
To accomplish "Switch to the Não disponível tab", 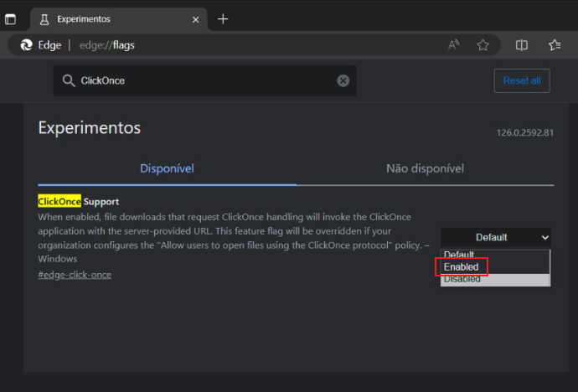I will [x=425, y=168].
